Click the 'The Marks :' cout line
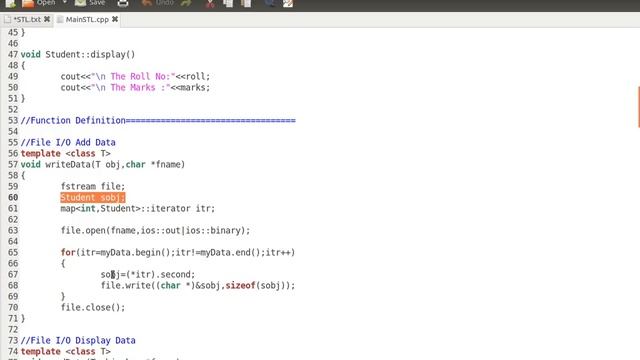640x360 pixels. [x=135, y=88]
